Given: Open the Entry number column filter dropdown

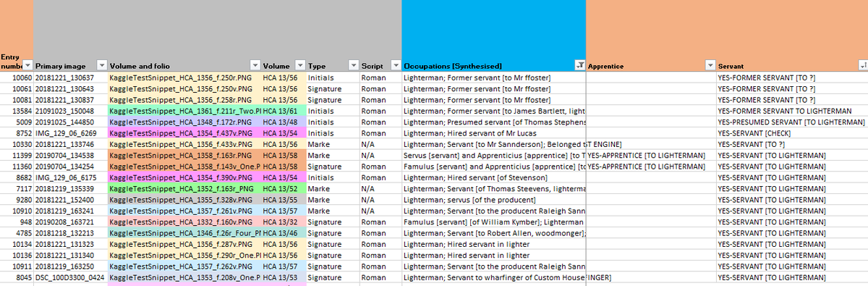Looking at the screenshot, I should [27, 65].
